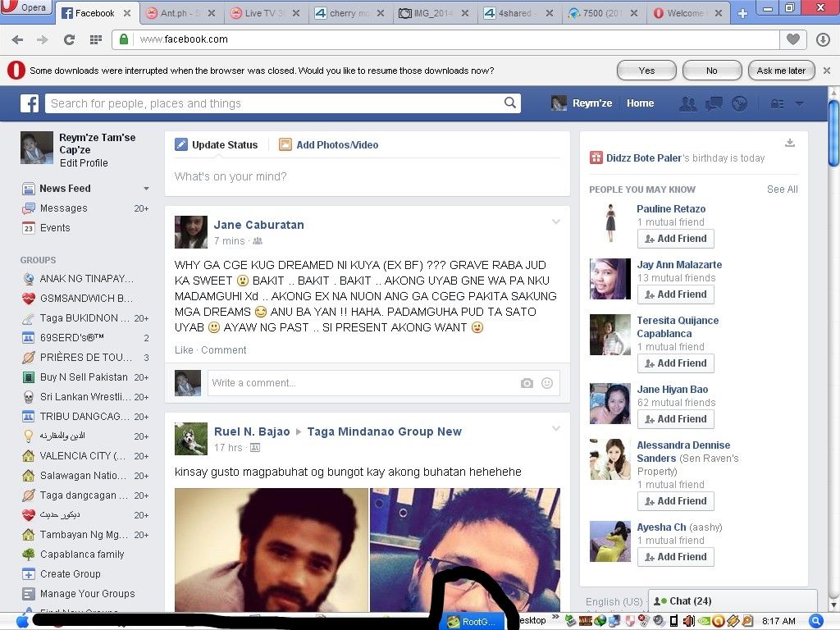Open the notifications globe icon

(x=739, y=103)
